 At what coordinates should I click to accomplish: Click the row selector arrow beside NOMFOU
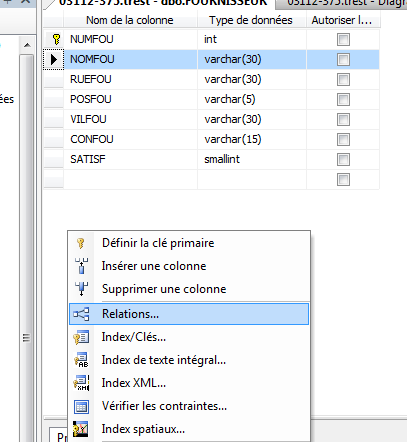click(53, 59)
